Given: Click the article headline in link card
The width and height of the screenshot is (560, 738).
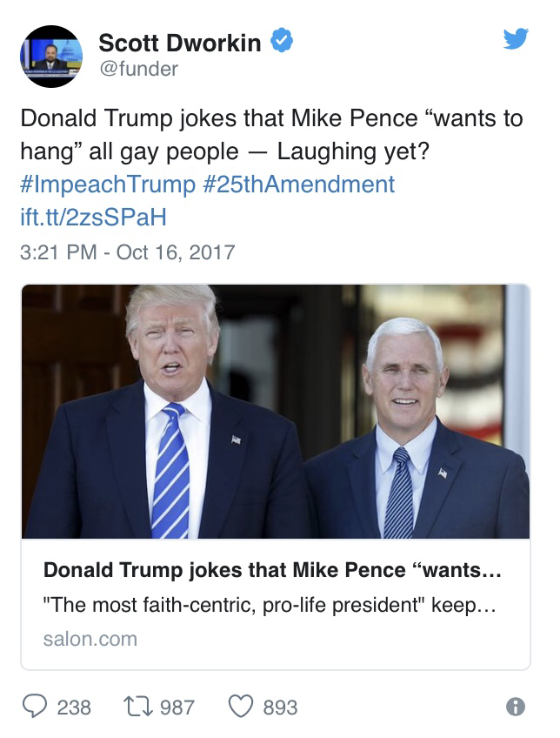Looking at the screenshot, I should tap(273, 571).
